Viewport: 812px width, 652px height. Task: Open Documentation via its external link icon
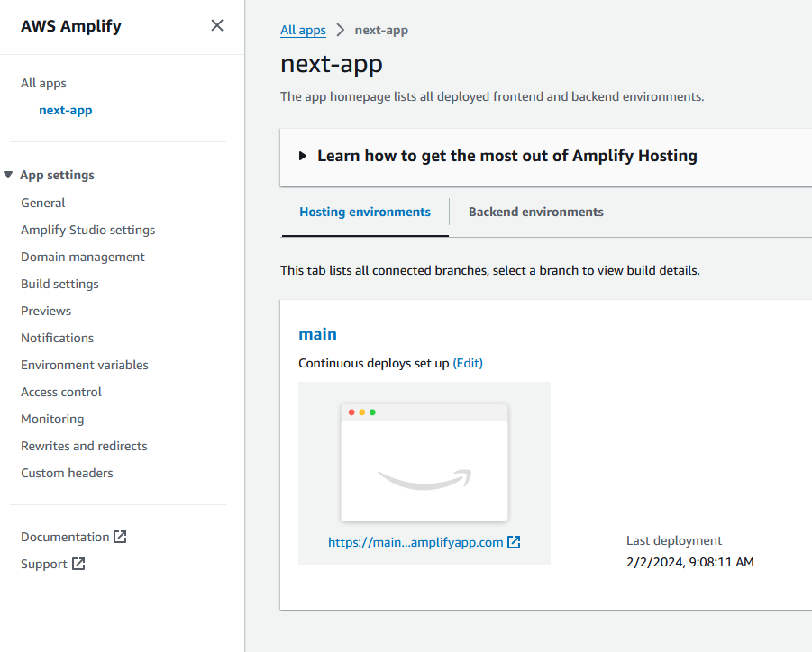pos(122,536)
